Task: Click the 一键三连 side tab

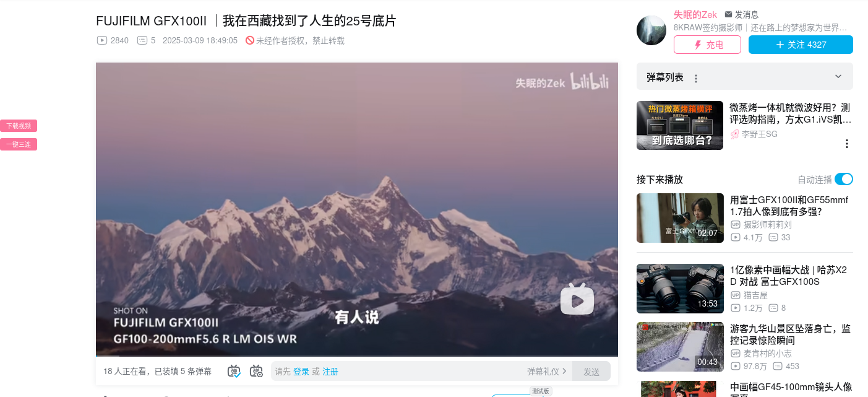Action: pos(19,144)
